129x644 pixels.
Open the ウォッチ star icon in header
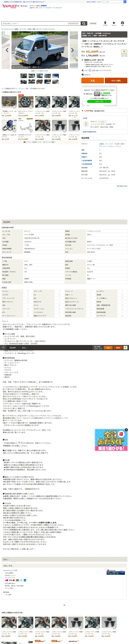114,23
